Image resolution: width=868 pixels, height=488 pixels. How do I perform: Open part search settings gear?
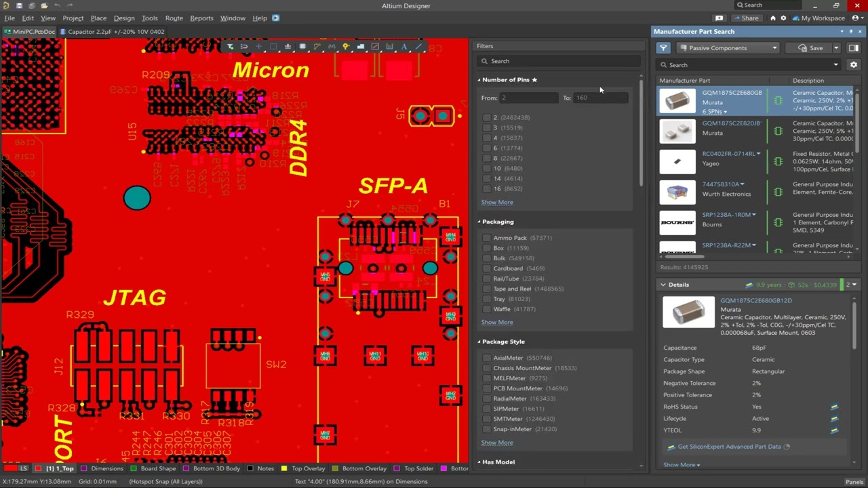click(853, 65)
